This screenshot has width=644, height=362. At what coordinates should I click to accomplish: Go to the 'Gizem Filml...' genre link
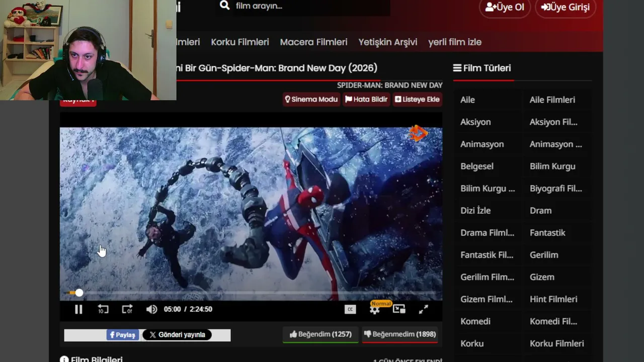click(x=487, y=299)
